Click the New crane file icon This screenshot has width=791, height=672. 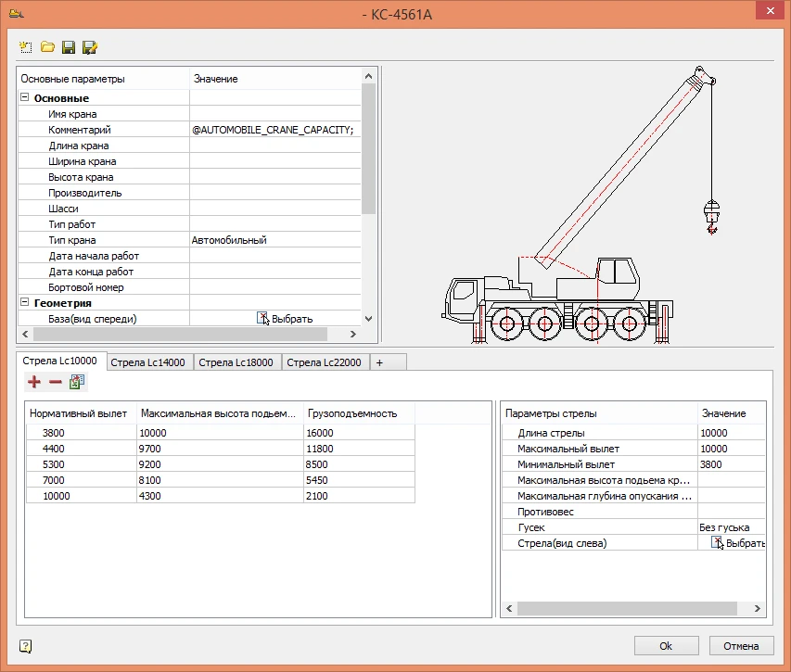pos(26,46)
